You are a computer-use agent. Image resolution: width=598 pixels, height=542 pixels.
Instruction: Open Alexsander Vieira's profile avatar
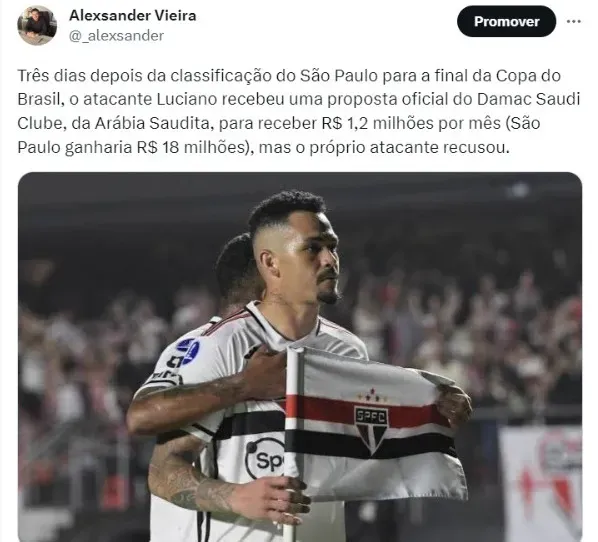click(37, 26)
